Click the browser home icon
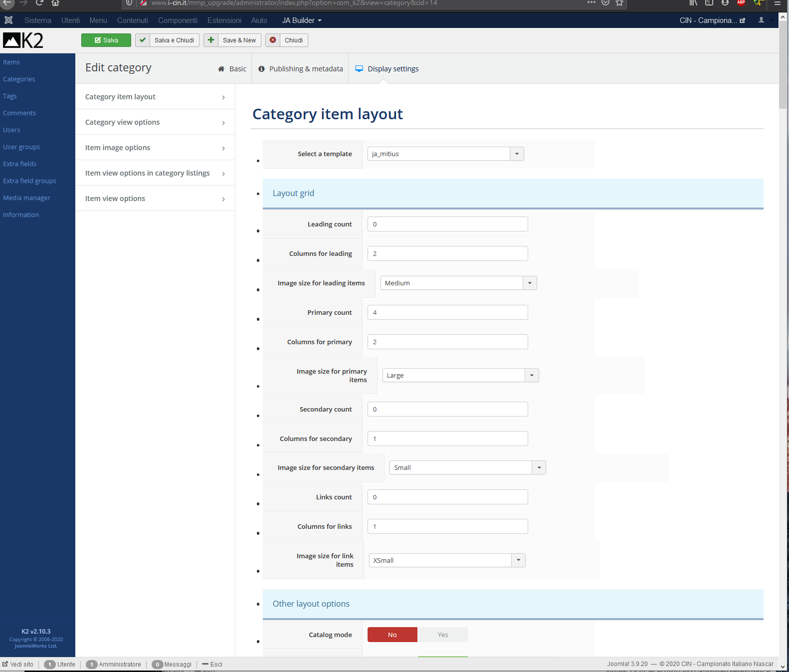Screen dimensions: 789x672 (55, 3)
